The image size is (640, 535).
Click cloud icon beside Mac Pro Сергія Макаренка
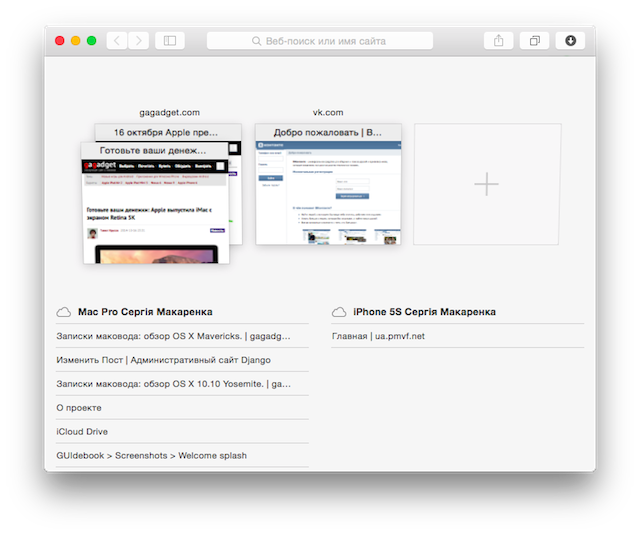64,312
